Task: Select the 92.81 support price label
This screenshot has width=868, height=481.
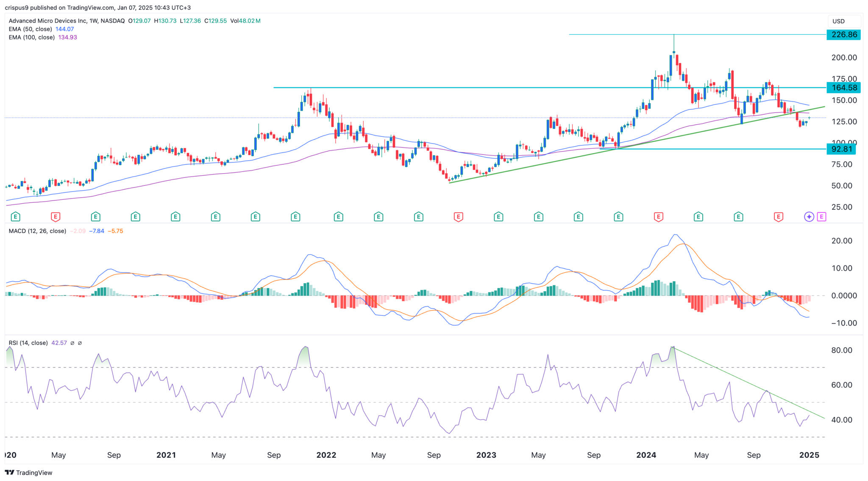Action: (841, 149)
